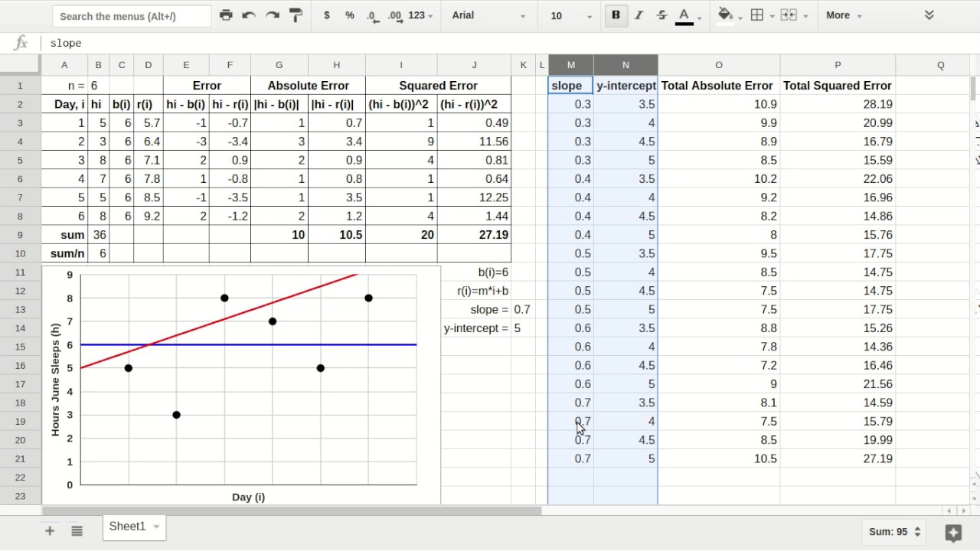980x551 pixels.
Task: Toggle Strikethrough formatting
Action: (661, 15)
